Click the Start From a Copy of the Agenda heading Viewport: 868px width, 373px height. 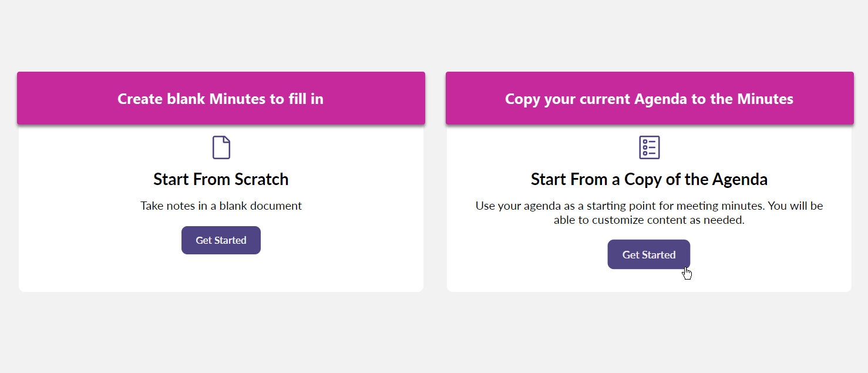(x=649, y=179)
